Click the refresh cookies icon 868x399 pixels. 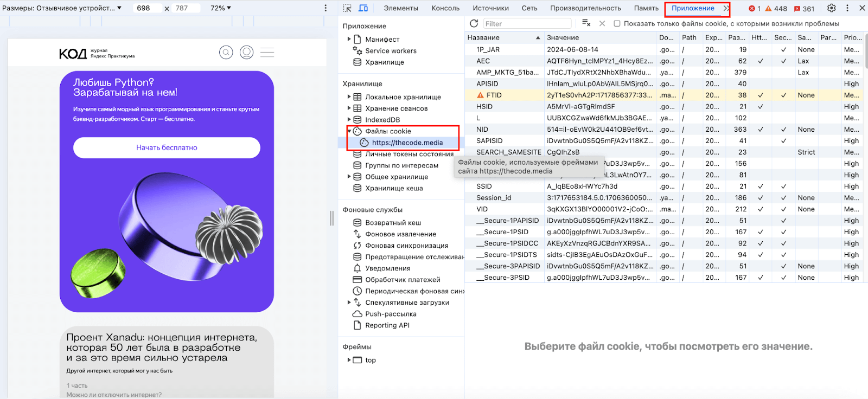[474, 23]
